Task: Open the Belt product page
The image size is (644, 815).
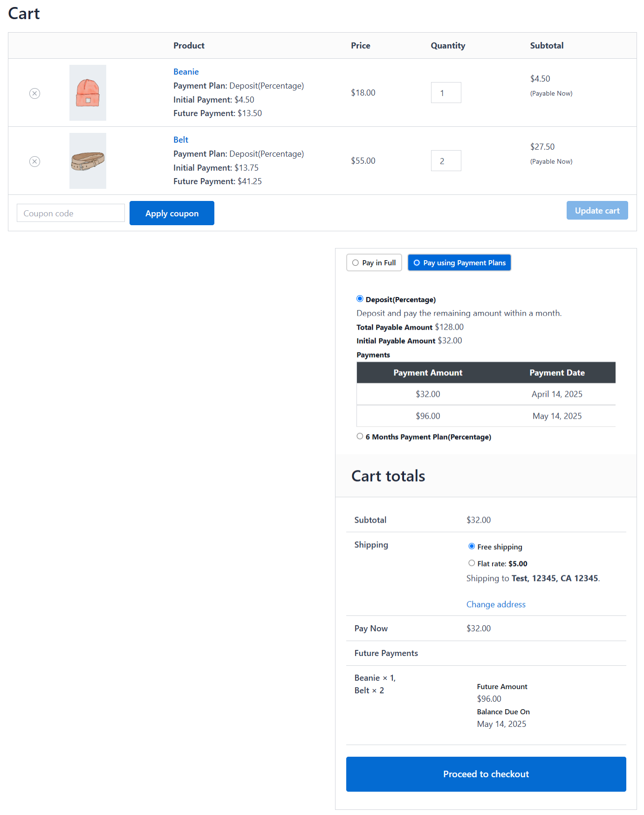Action: click(x=180, y=139)
